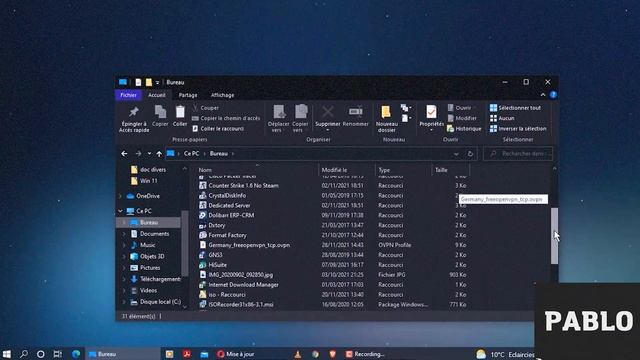Click the Rechercher dans search box

point(518,153)
